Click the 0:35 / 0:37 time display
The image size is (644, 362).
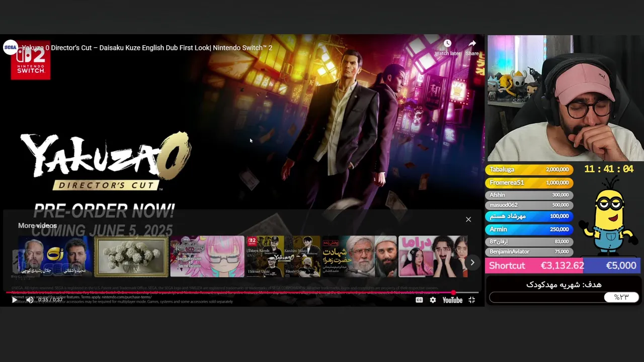(50, 300)
